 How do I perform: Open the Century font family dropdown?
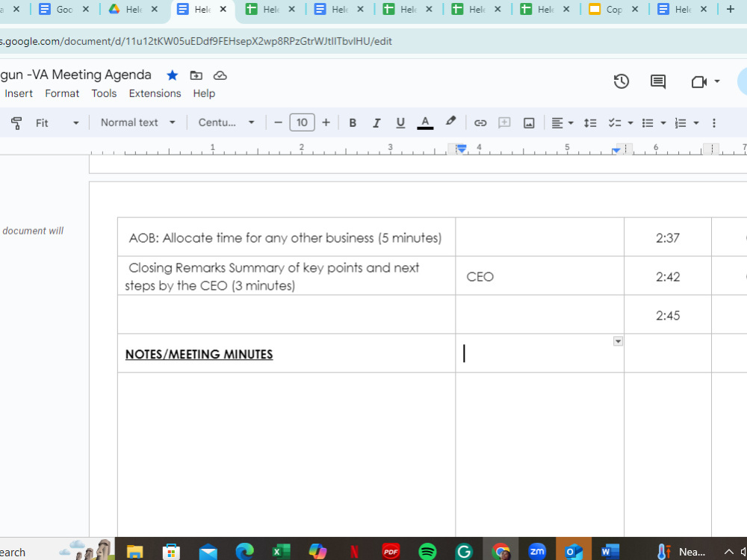226,123
